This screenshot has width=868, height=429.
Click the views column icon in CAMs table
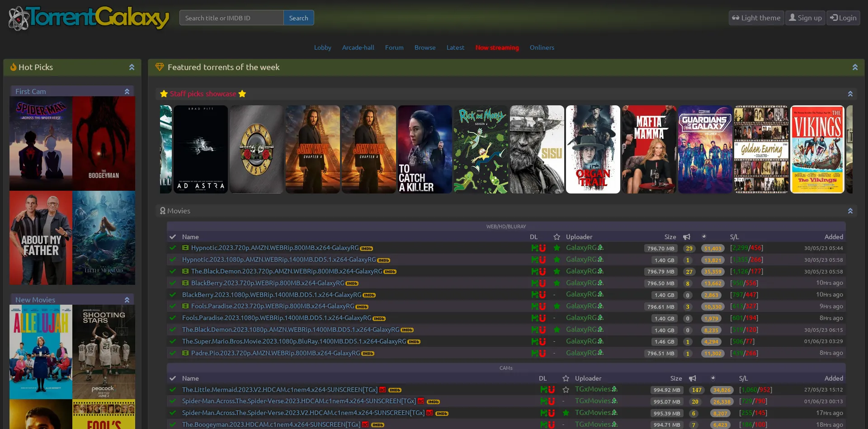coord(713,378)
